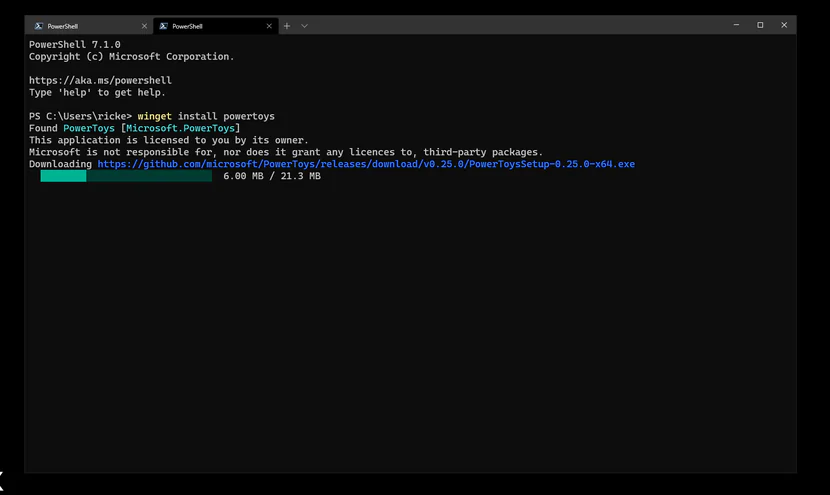Open a new tab with the plus button
Image resolution: width=830 pixels, height=495 pixels.
click(287, 26)
